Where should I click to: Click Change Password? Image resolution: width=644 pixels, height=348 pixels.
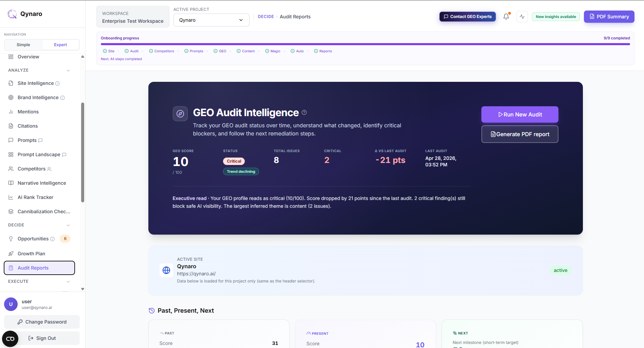coord(42,322)
